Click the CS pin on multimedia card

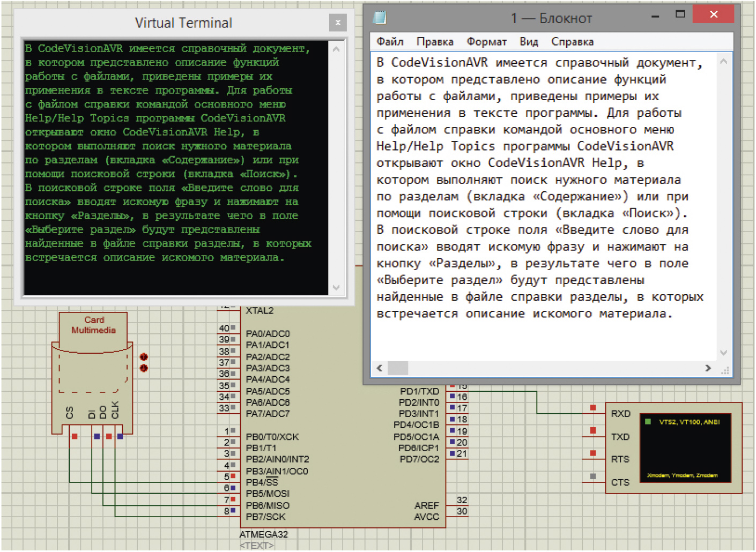point(70,412)
